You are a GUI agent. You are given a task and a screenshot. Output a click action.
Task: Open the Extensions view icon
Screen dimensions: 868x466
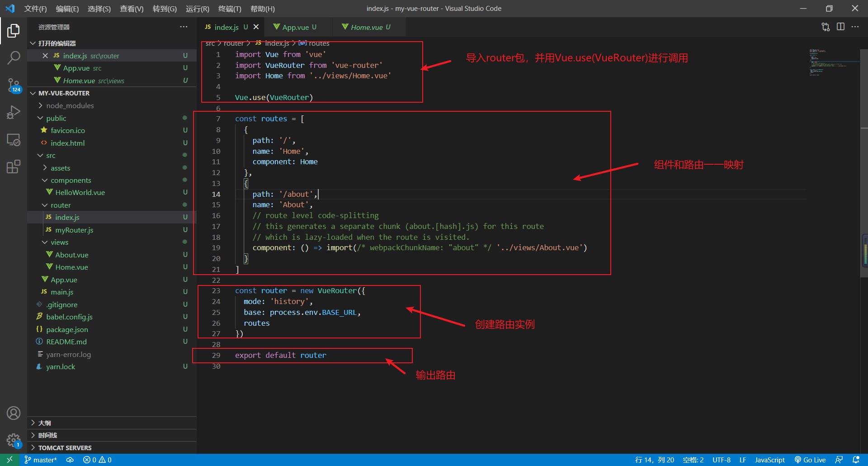(14, 166)
